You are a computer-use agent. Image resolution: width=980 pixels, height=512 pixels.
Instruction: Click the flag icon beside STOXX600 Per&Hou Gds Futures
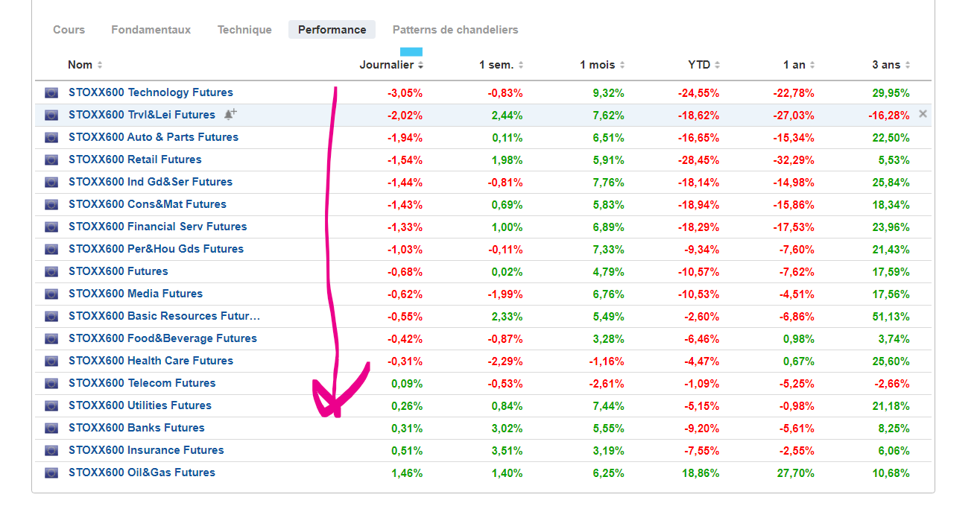click(x=51, y=250)
